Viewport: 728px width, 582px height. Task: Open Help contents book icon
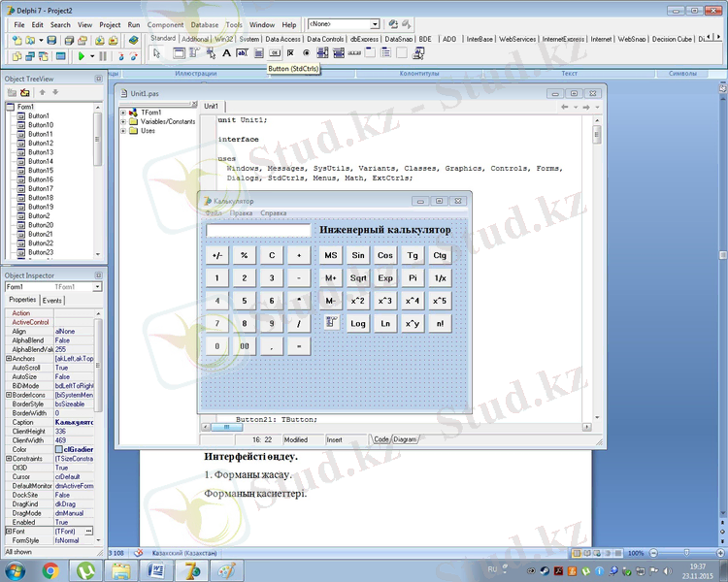click(134, 41)
